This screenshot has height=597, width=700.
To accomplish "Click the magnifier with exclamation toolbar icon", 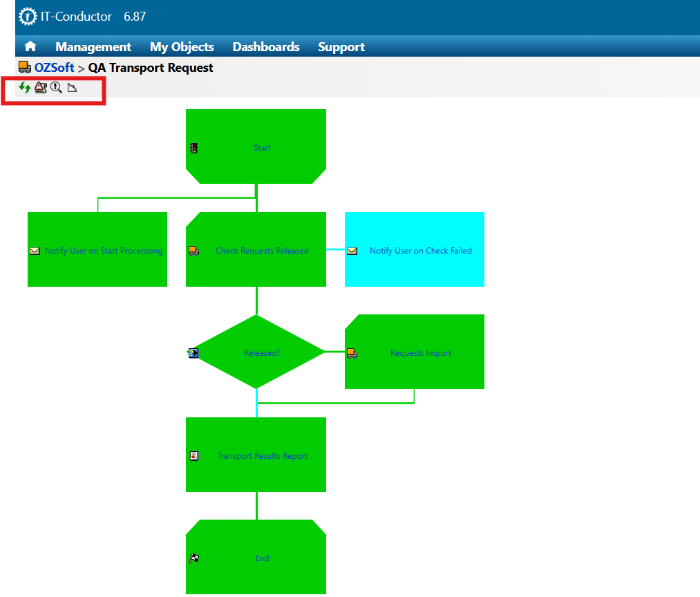I will coord(57,88).
